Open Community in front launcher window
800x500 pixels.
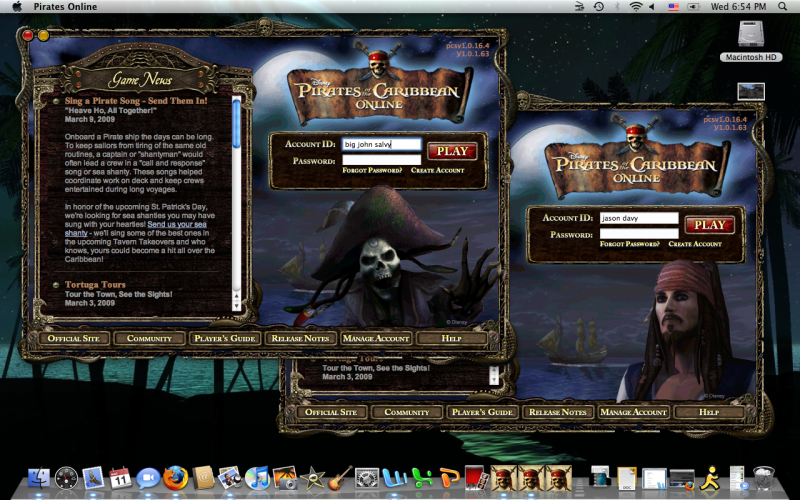(x=149, y=338)
